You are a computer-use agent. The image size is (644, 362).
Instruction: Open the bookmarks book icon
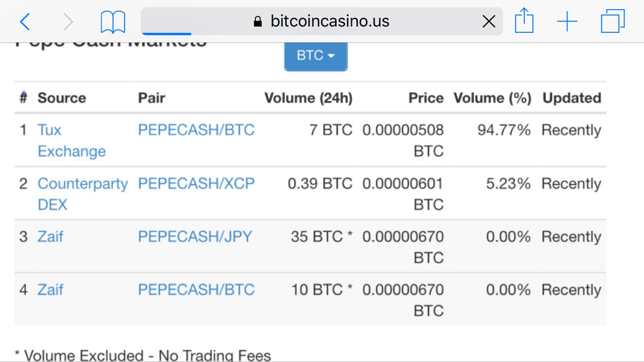pos(113,22)
